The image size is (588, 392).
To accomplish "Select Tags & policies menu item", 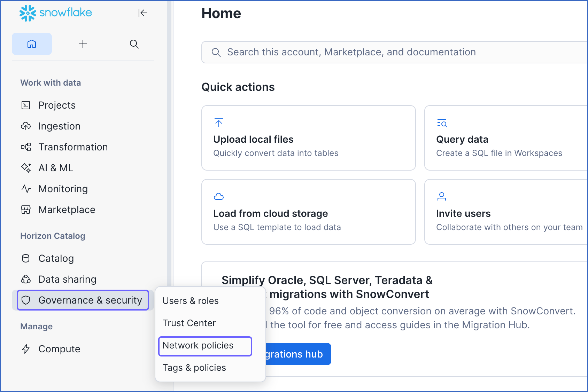I will pyautogui.click(x=194, y=368).
